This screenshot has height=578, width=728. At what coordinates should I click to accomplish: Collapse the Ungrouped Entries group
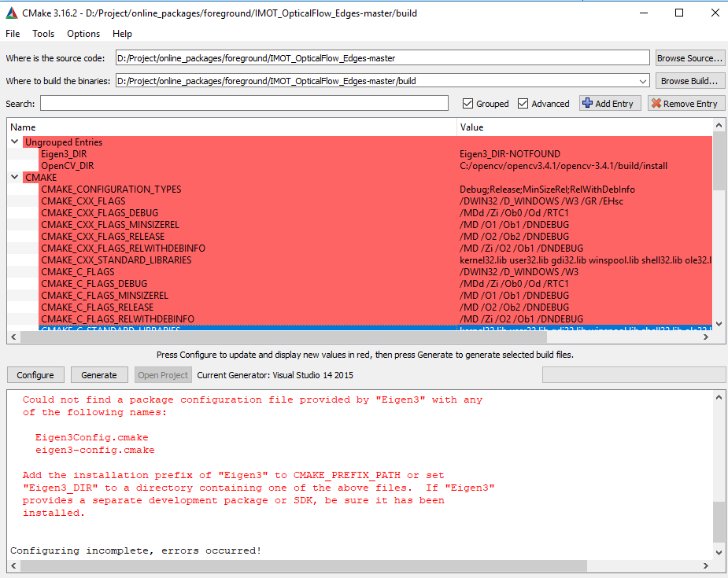click(x=15, y=142)
